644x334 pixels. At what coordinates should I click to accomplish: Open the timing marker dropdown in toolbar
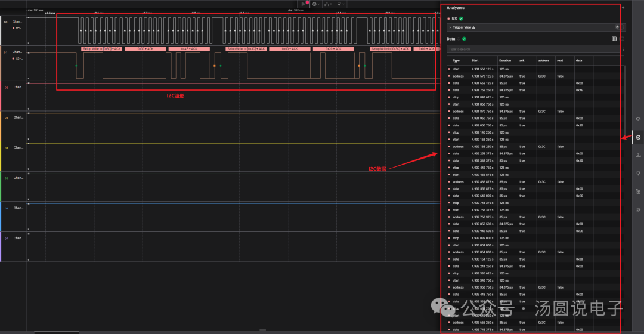tap(340, 4)
